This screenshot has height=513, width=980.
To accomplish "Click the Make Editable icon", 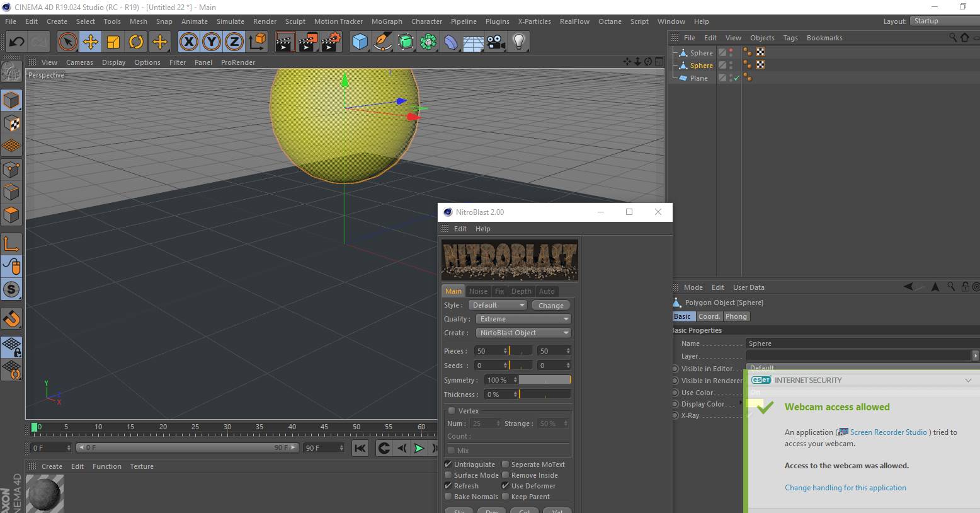I will click(11, 71).
